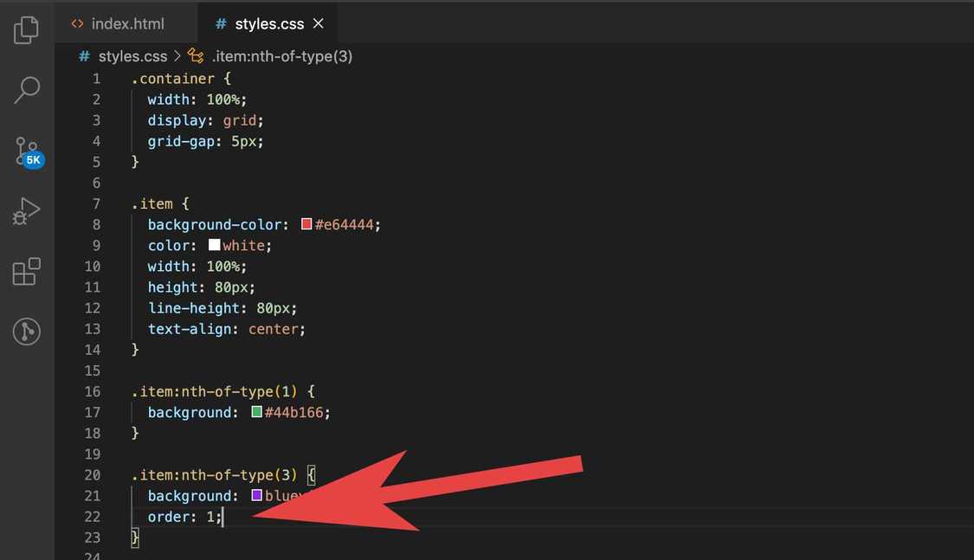Open the Search panel
This screenshot has width=974, height=560.
(26, 89)
